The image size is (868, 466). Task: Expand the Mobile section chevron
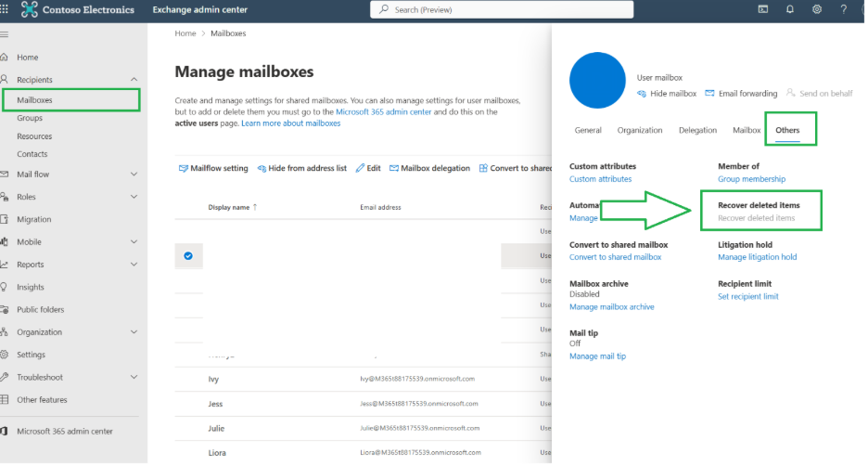click(134, 241)
